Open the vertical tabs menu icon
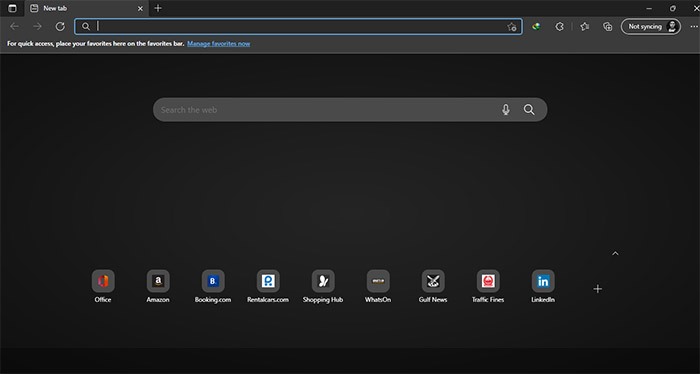 12,8
